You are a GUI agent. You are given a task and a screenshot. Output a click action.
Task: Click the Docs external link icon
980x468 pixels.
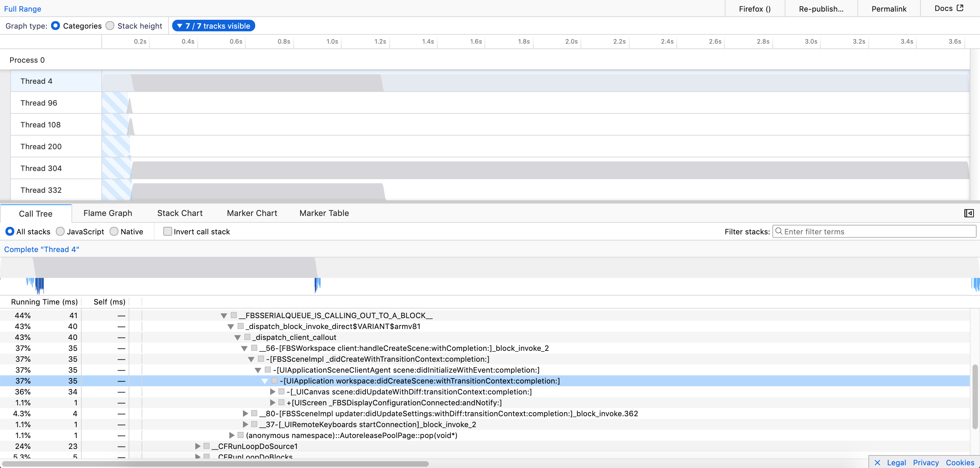(x=960, y=8)
